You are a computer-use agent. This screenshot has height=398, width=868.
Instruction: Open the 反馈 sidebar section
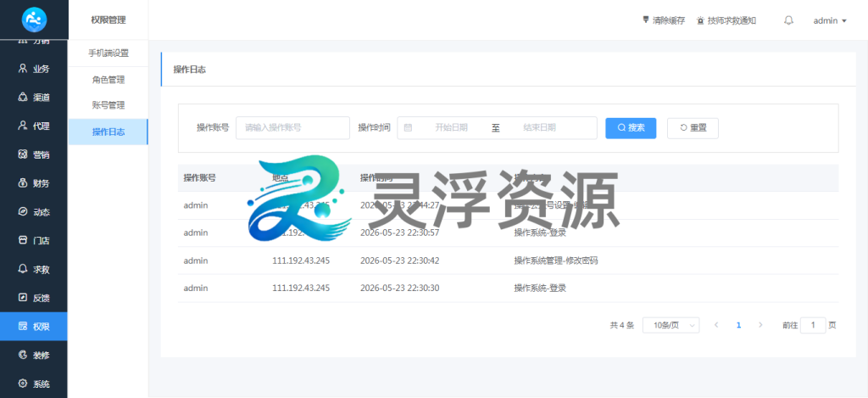34,298
